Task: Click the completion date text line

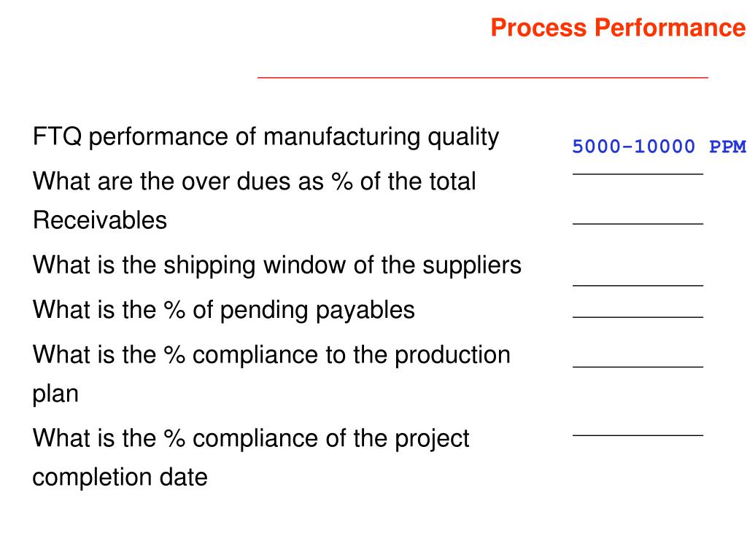Action: (120, 477)
